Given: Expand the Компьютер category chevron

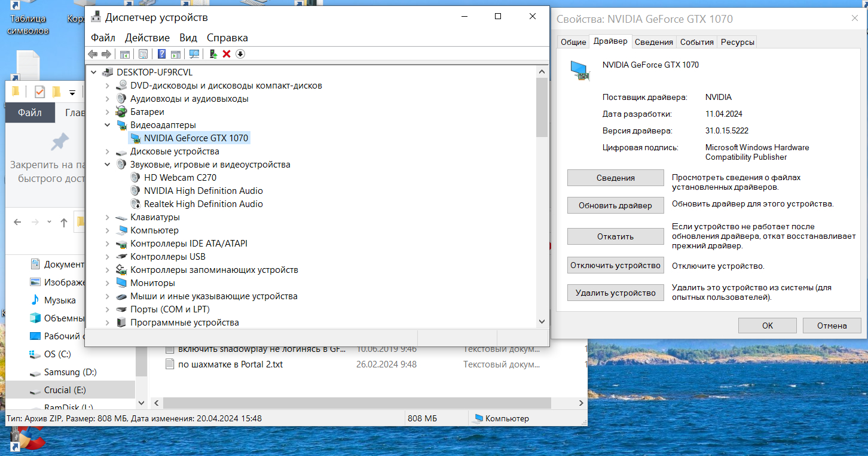Looking at the screenshot, I should pyautogui.click(x=107, y=230).
